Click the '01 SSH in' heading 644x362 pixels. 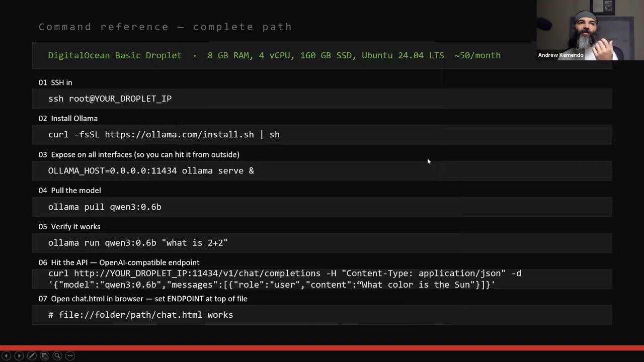55,82
